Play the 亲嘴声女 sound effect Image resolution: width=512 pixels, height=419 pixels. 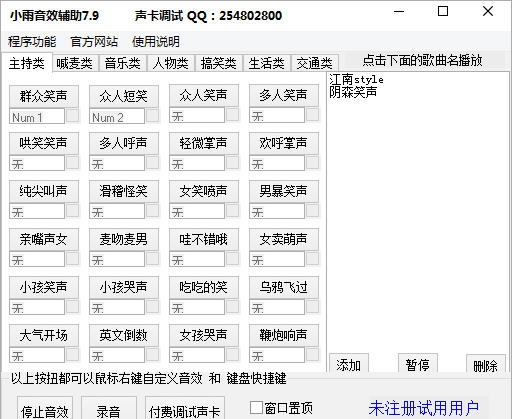click(x=44, y=239)
